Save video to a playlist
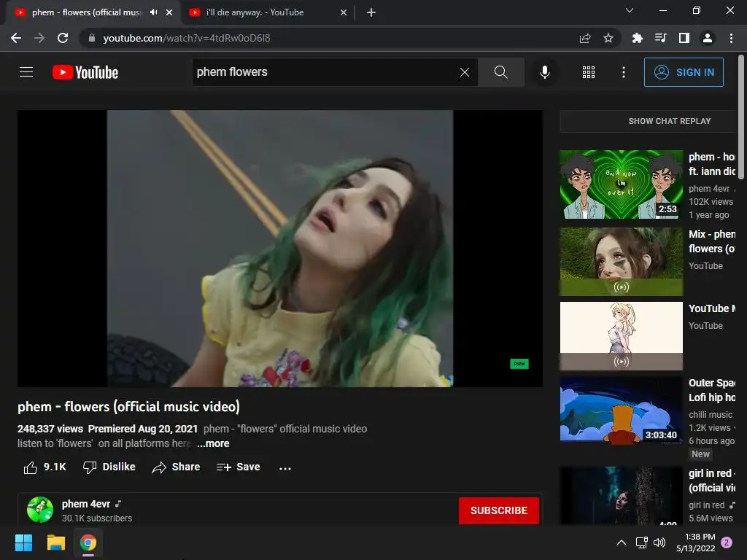 (238, 467)
